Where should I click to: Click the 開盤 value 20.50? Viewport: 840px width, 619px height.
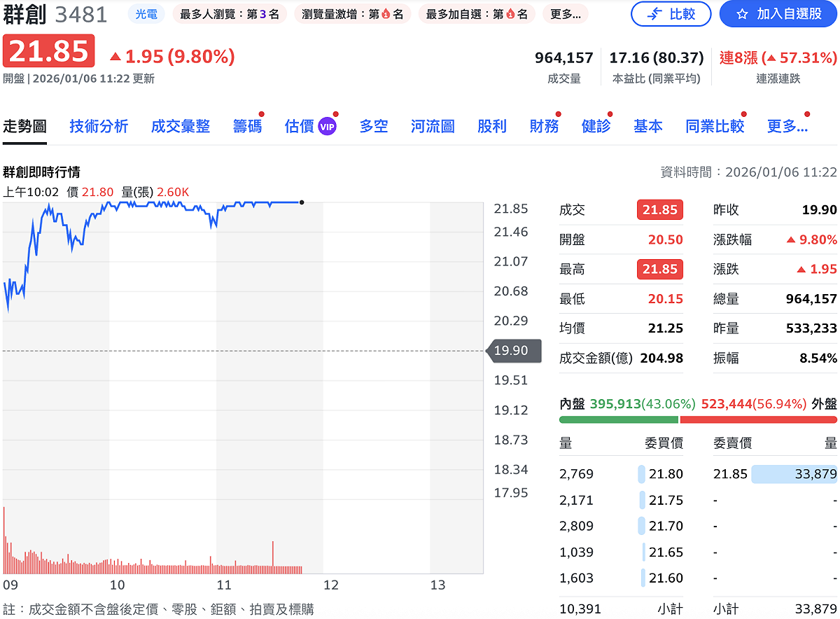click(665, 239)
